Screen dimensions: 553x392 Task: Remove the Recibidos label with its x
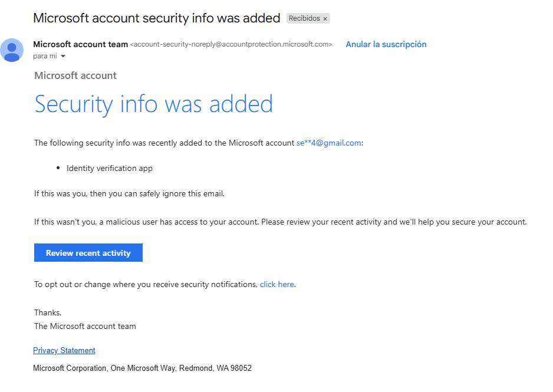tap(325, 19)
